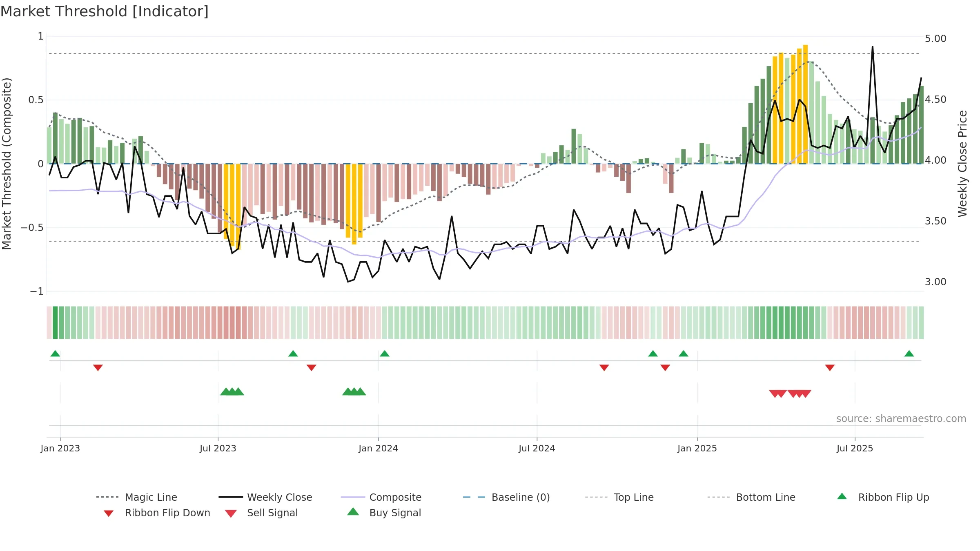Click the sharemaestro.com source text
The image size is (980, 551).
pos(901,419)
